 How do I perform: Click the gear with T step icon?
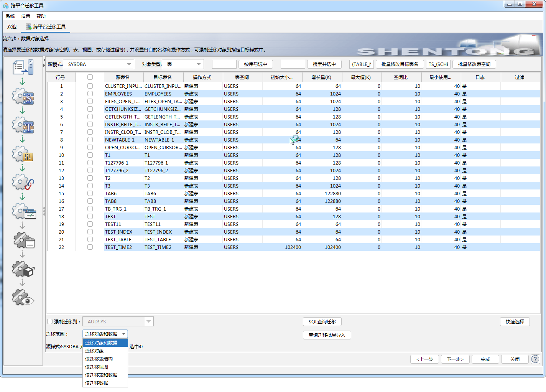point(23,125)
